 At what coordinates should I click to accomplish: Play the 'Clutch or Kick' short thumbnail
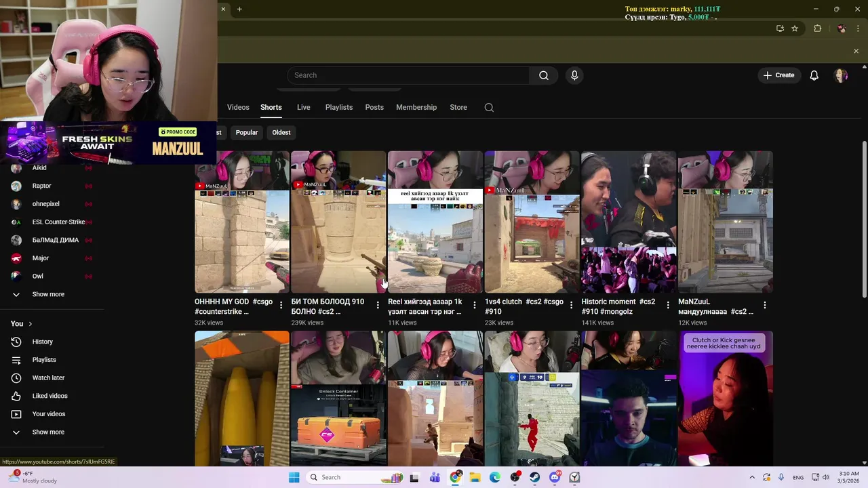click(x=726, y=399)
